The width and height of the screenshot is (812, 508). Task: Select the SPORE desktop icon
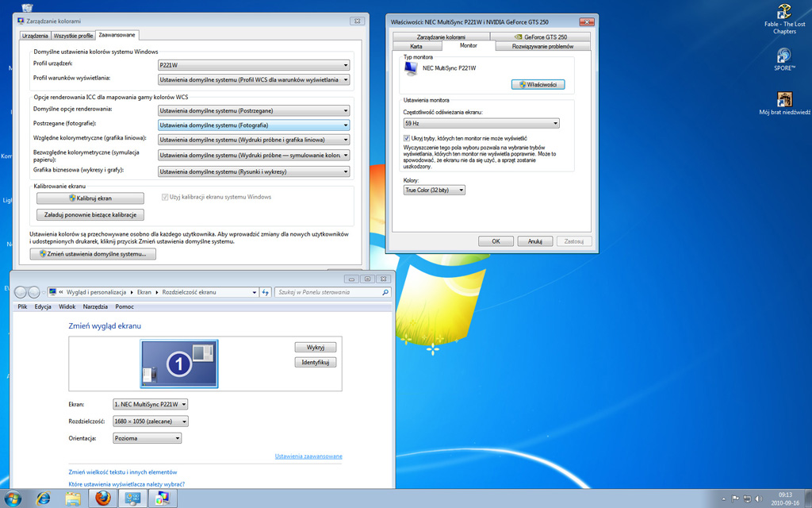coord(784,59)
